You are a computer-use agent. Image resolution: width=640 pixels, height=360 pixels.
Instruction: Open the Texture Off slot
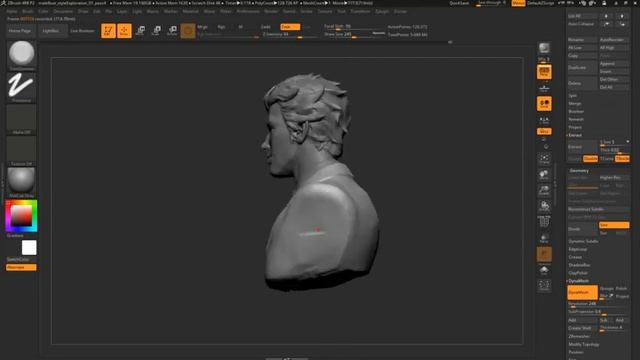(x=21, y=151)
